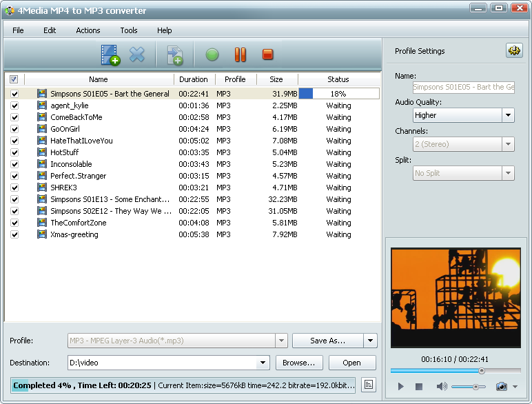Take a snapshot with the camera icon
Image resolution: width=532 pixels, height=404 pixels.
click(x=502, y=386)
